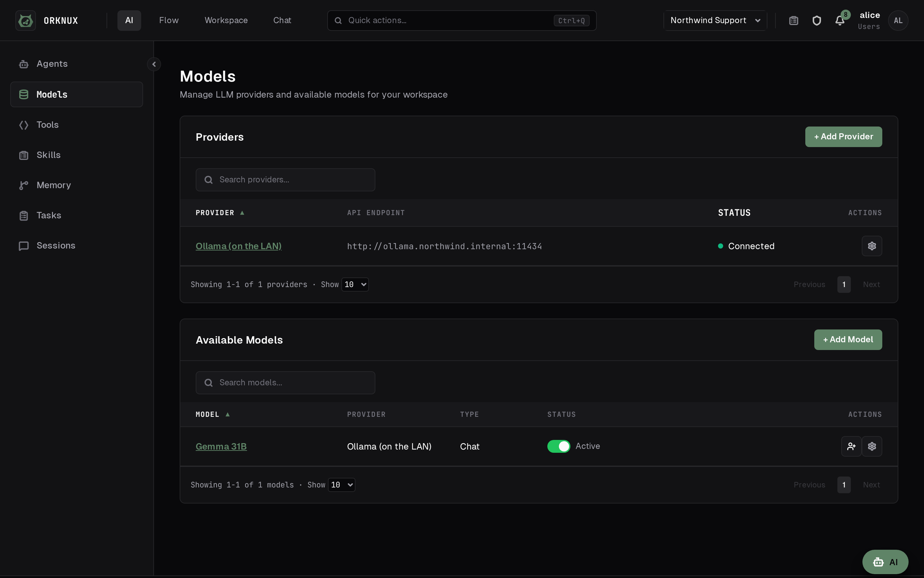Open the Gemma 31B model link

(221, 446)
